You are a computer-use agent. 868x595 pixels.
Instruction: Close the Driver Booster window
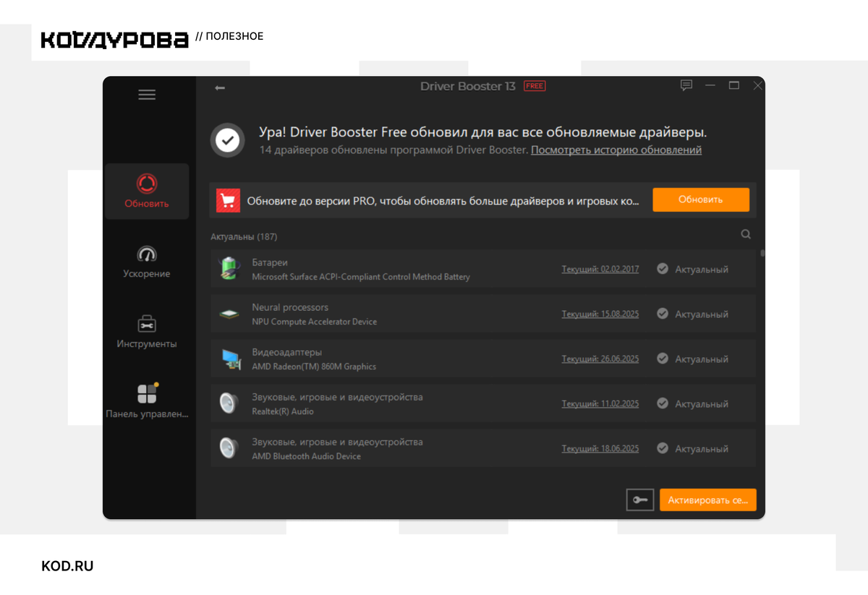757,85
